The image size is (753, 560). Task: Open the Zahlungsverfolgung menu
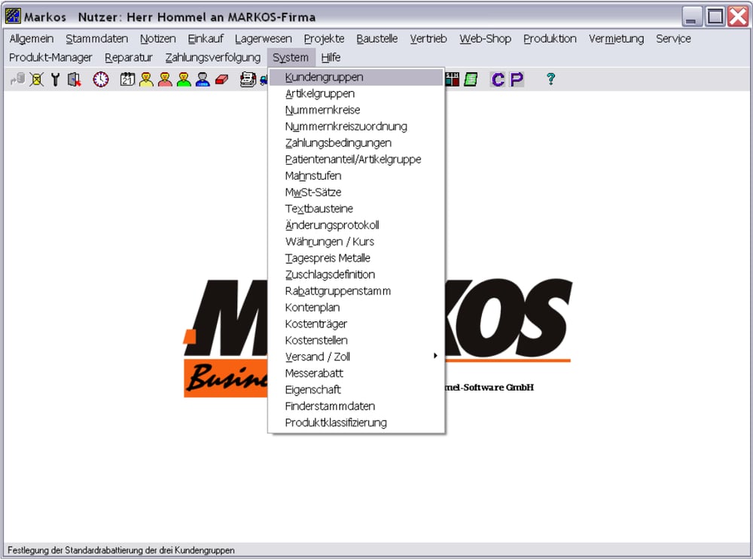(213, 58)
